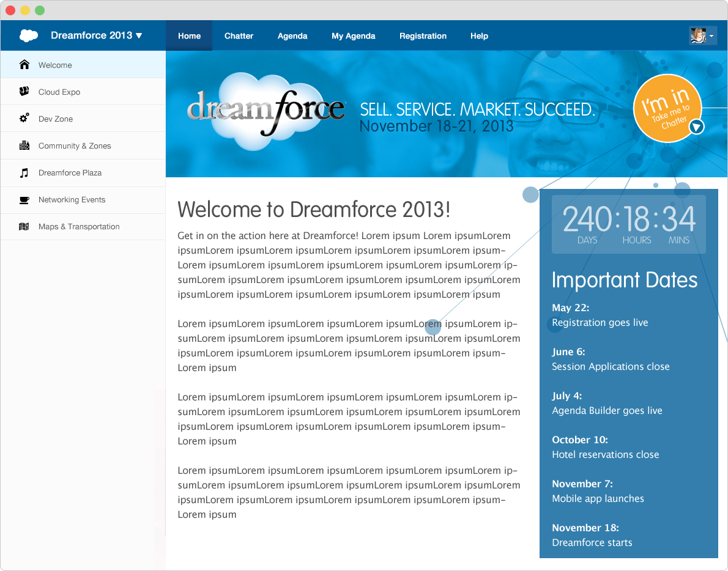Click the countdown timer showing 240:18:34
The width and height of the screenshot is (728, 571).
pyautogui.click(x=629, y=224)
